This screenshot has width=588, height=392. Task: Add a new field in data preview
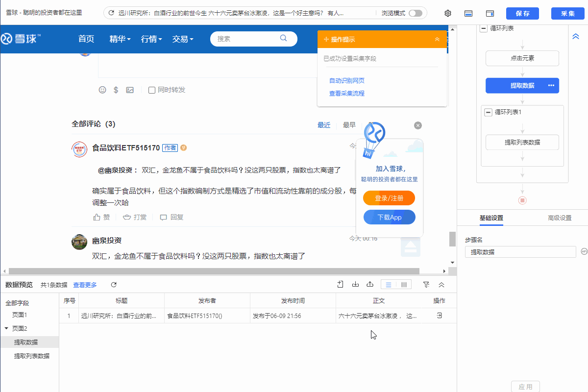(341, 284)
